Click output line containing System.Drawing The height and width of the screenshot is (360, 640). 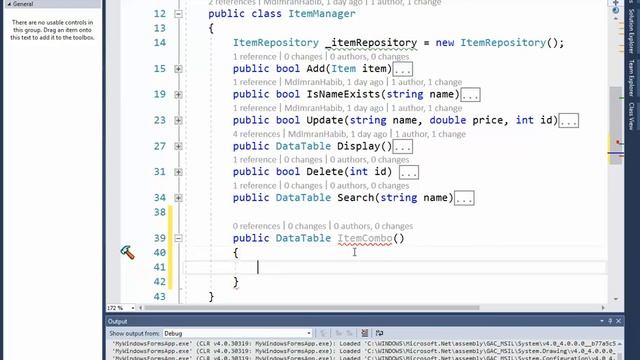pos(364,351)
